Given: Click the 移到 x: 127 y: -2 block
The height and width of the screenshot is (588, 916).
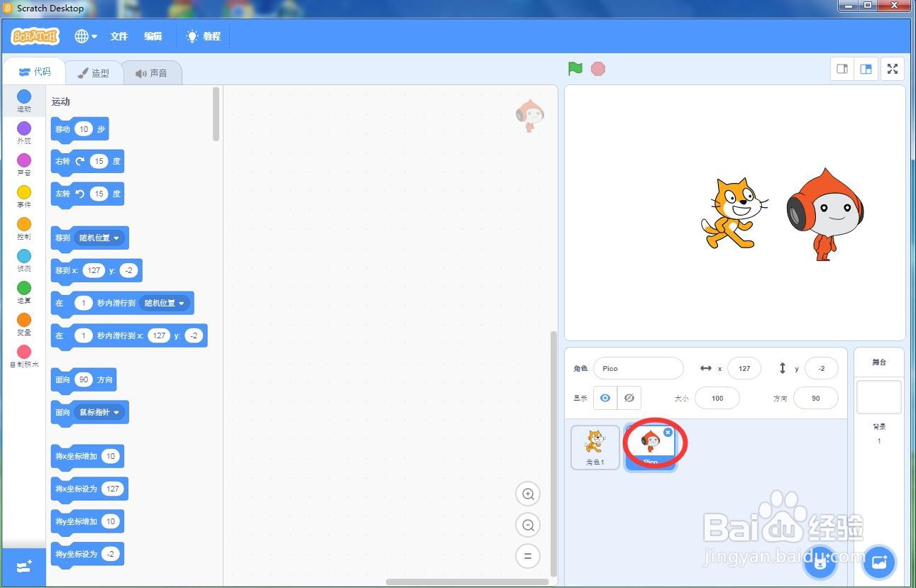Looking at the screenshot, I should 96,271.
